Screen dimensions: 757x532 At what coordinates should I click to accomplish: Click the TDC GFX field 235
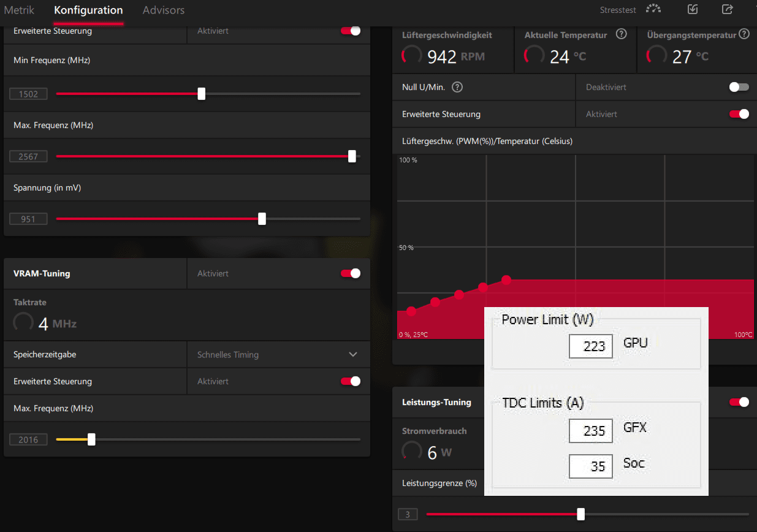(591, 430)
